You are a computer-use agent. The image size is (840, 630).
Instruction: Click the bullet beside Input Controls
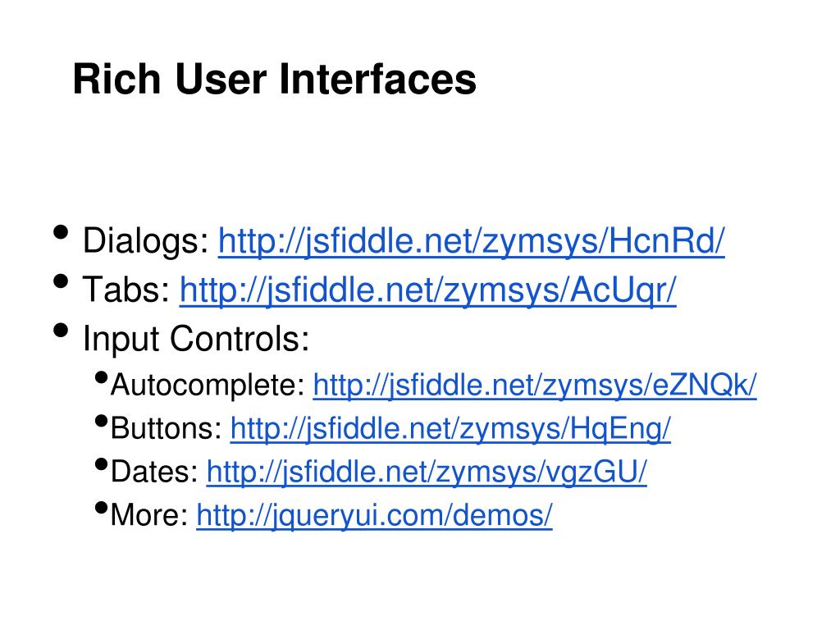61,330
